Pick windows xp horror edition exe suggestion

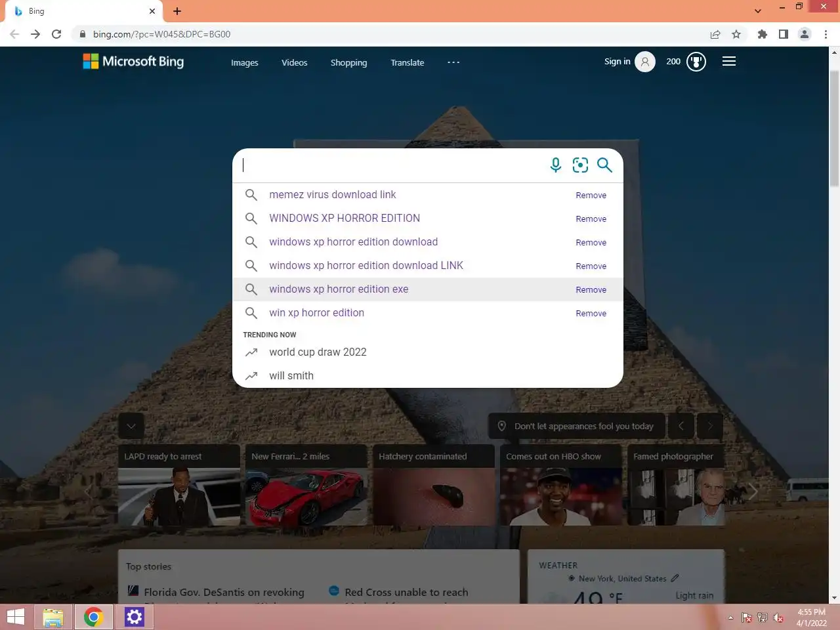428,289
